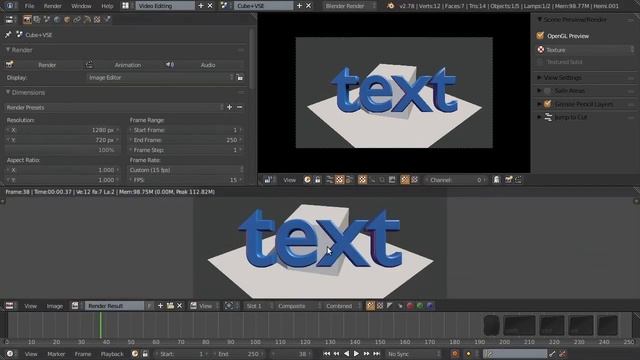Open the Particles properties tab
The height and width of the screenshot is (360, 640).
(107, 20)
